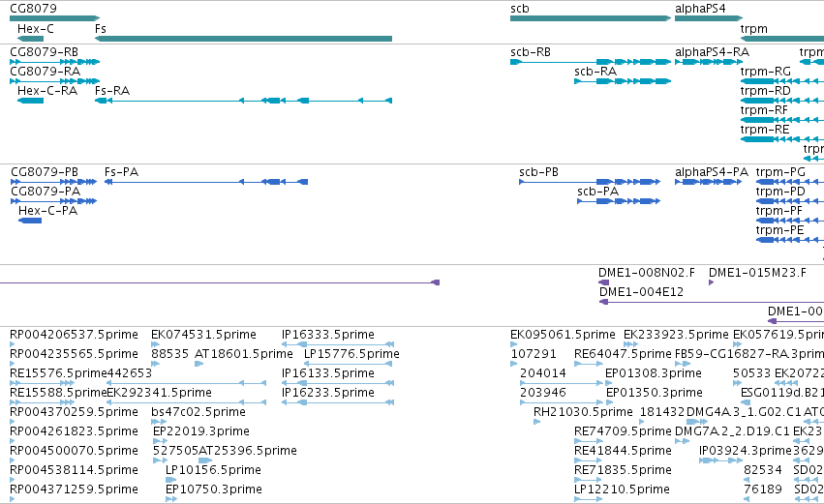
Task: Select the scb-PA protein label
Action: [x=598, y=192]
